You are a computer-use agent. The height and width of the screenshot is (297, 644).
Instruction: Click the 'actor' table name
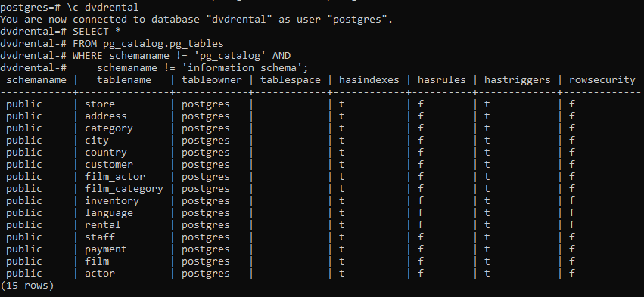(100, 274)
